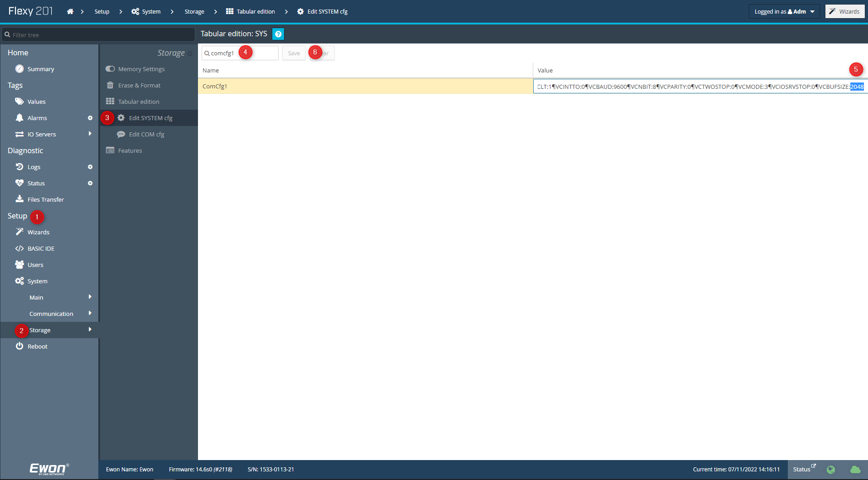Open System in the breadcrumb
The width and height of the screenshot is (868, 480).
coord(146,12)
